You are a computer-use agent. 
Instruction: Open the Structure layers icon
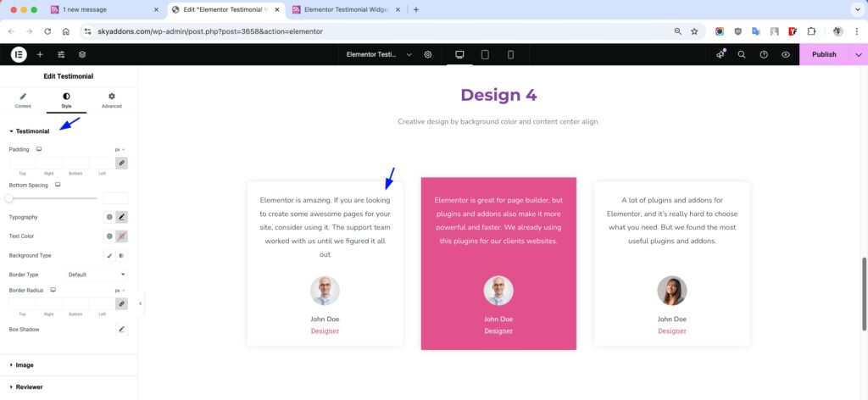[x=82, y=54]
